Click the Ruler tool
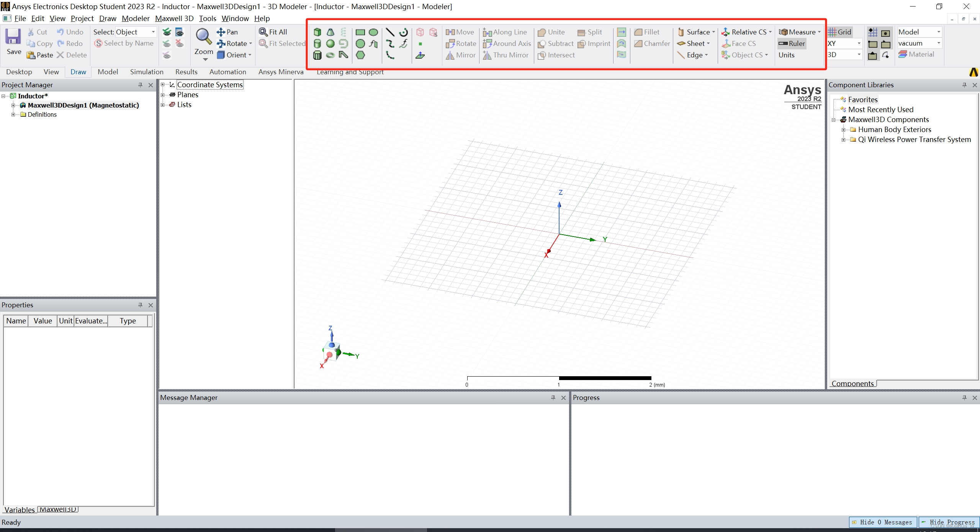The image size is (980, 532). 792,44
